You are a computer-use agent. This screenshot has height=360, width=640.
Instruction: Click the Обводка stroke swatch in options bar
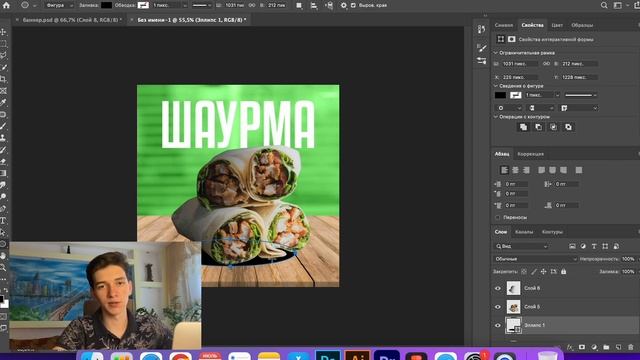[143, 5]
